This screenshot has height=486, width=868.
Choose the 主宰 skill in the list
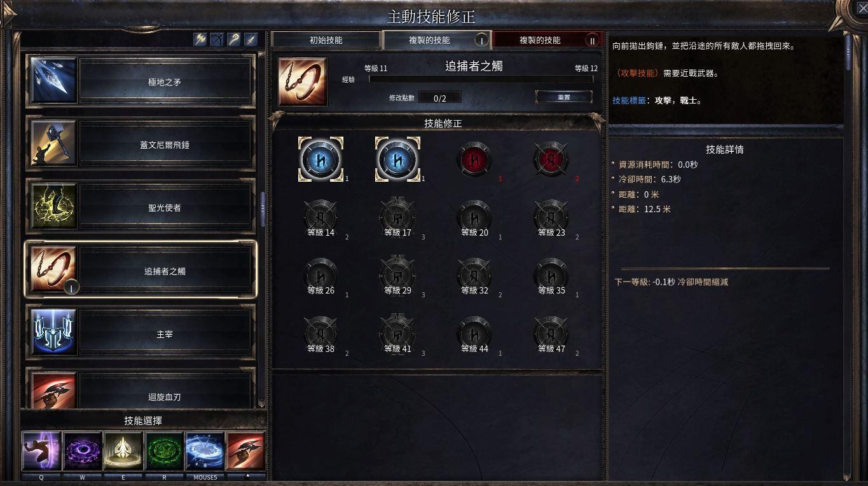click(141, 333)
